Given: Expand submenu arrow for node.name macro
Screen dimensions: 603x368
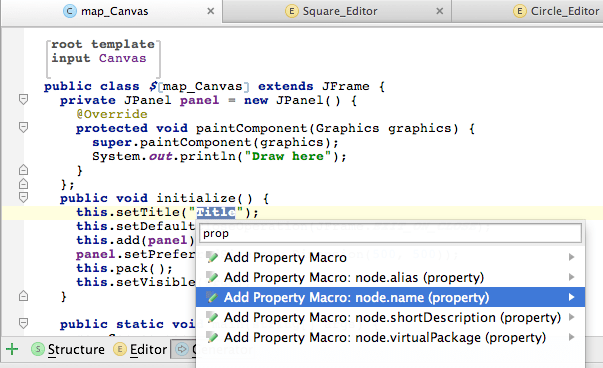Looking at the screenshot, I should (x=571, y=297).
